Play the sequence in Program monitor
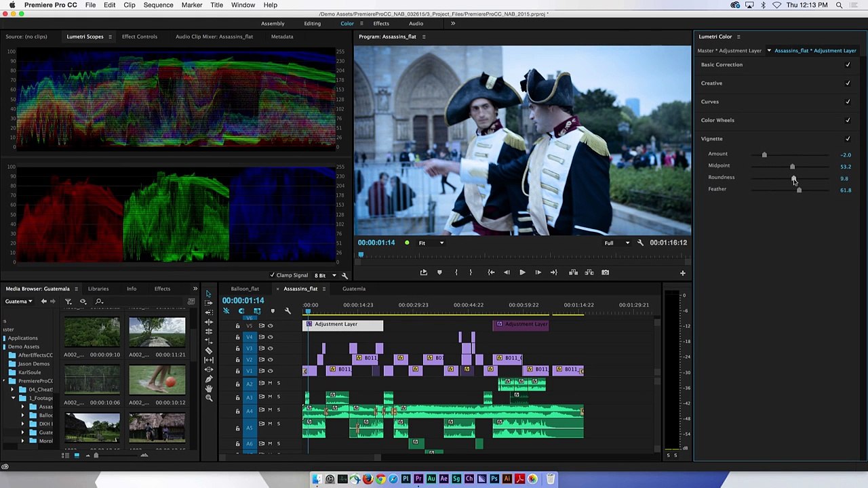868x488 pixels. tap(522, 272)
